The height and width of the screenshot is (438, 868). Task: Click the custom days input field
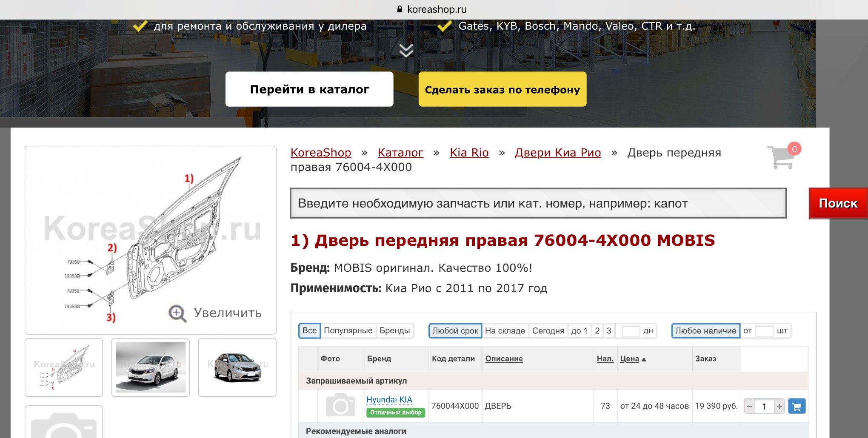(x=631, y=331)
